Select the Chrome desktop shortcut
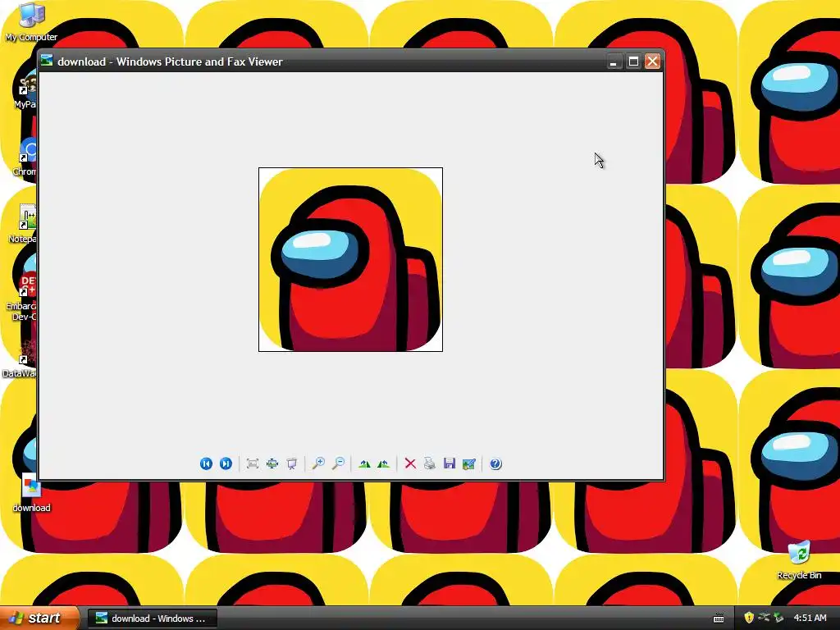Image resolution: width=840 pixels, height=630 pixels. click(25, 157)
